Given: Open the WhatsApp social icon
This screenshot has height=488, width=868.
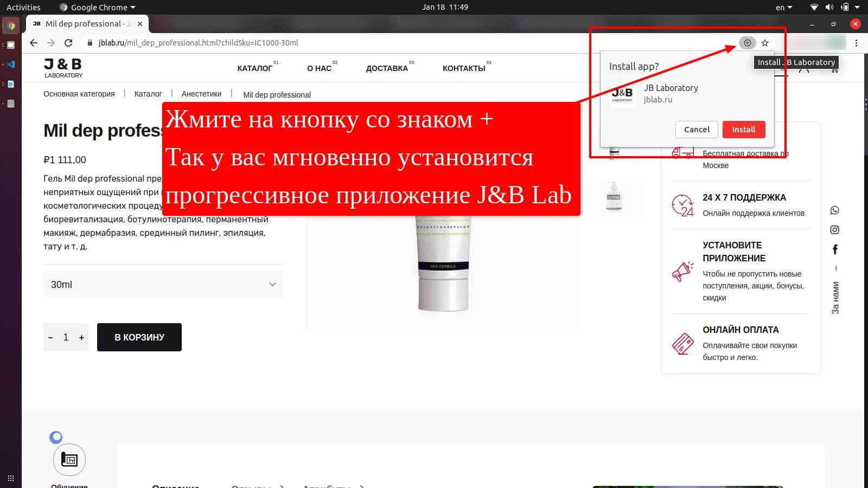Looking at the screenshot, I should click(x=834, y=210).
